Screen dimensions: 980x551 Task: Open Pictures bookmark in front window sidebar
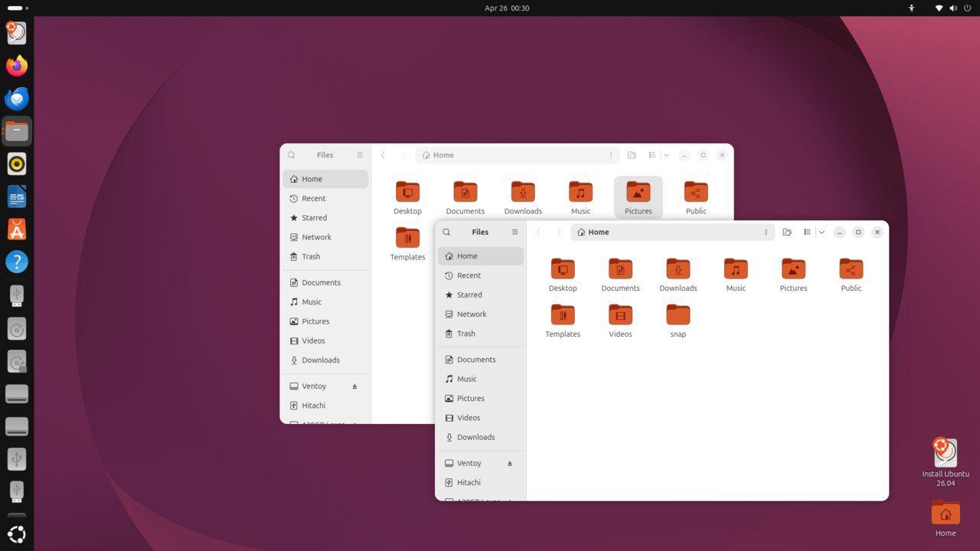pos(481,398)
